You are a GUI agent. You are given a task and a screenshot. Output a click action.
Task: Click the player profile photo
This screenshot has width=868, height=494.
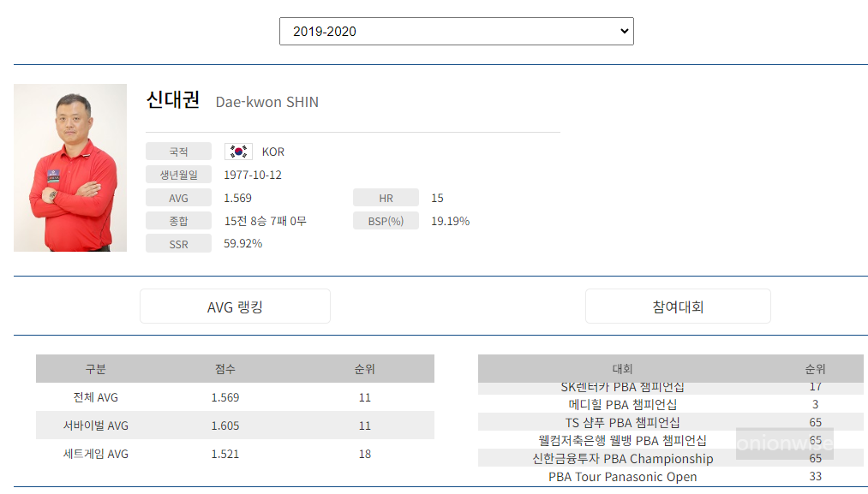pyautogui.click(x=69, y=168)
